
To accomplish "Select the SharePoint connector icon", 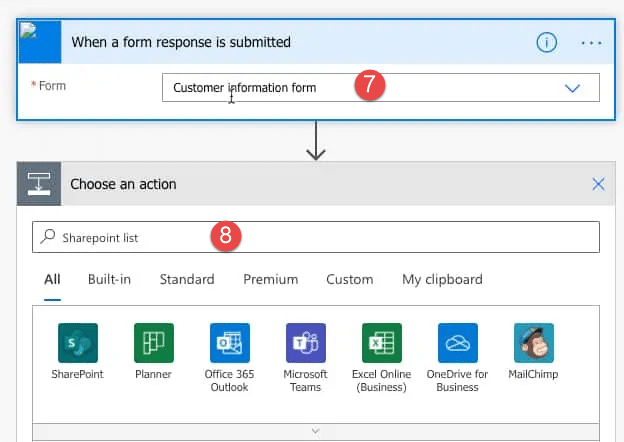I will tap(78, 343).
